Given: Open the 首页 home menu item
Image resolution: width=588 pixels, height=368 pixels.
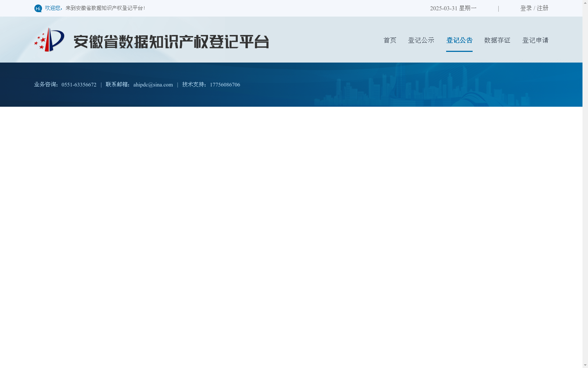Looking at the screenshot, I should tap(390, 40).
